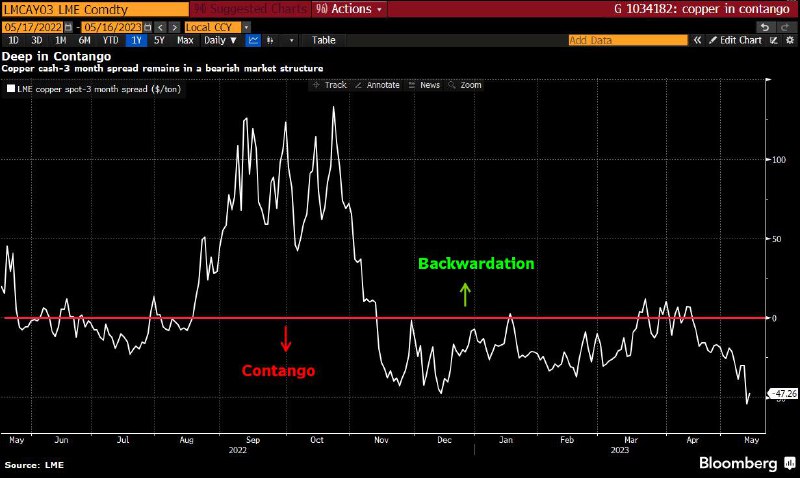
Task: Click the annotate pencil-box icon beside Edit Chart
Action: (774, 40)
